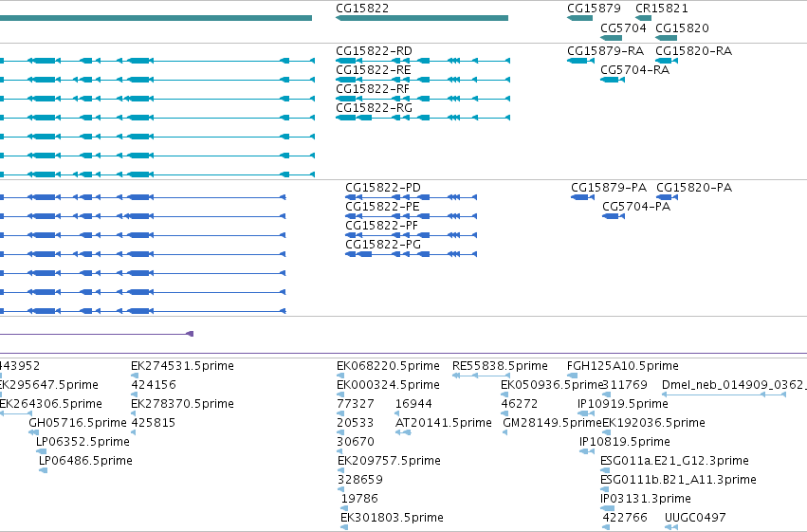Click the 30670 feature label
807x532 pixels.
(355, 442)
